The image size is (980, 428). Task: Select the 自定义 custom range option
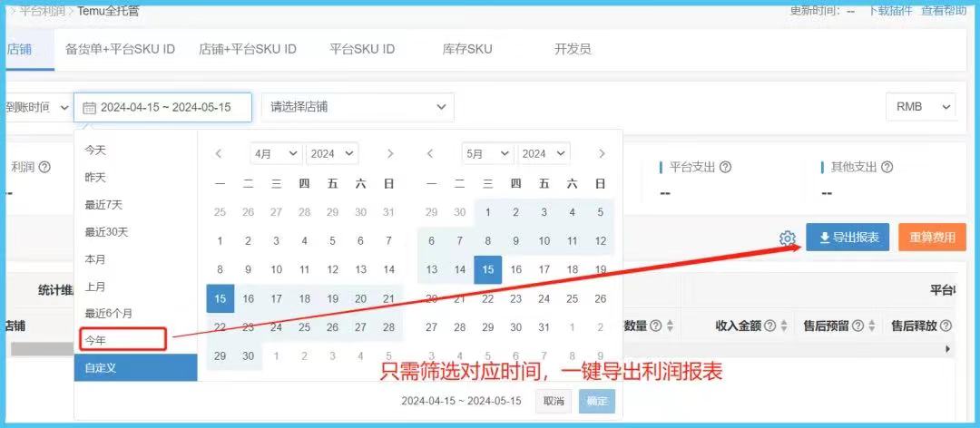click(x=135, y=368)
